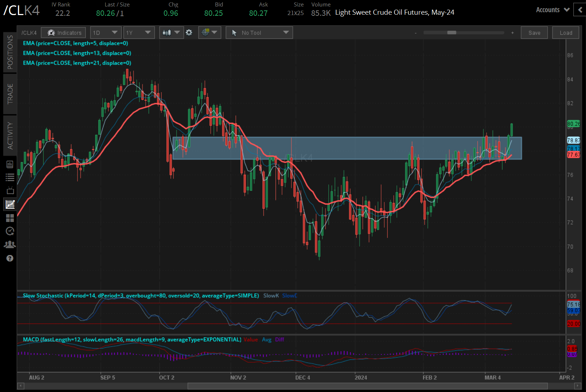
Task: Open the community people icon
Action: tap(10, 245)
